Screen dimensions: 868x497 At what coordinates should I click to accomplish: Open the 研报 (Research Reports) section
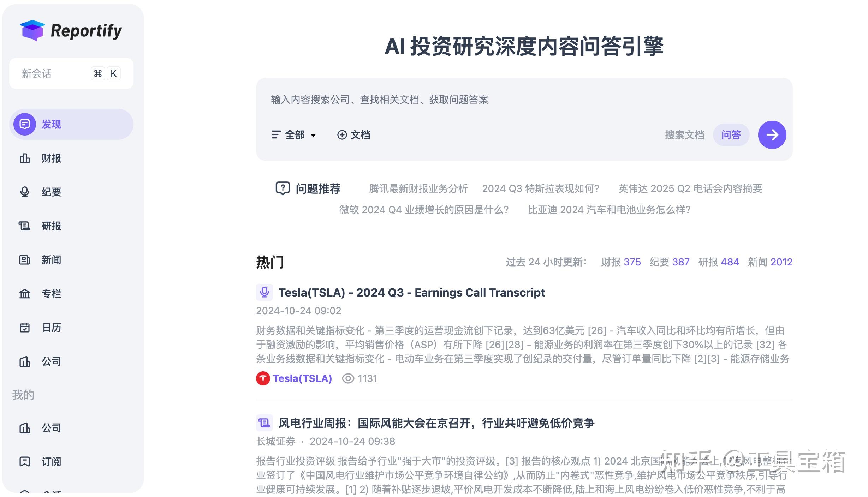(x=51, y=226)
